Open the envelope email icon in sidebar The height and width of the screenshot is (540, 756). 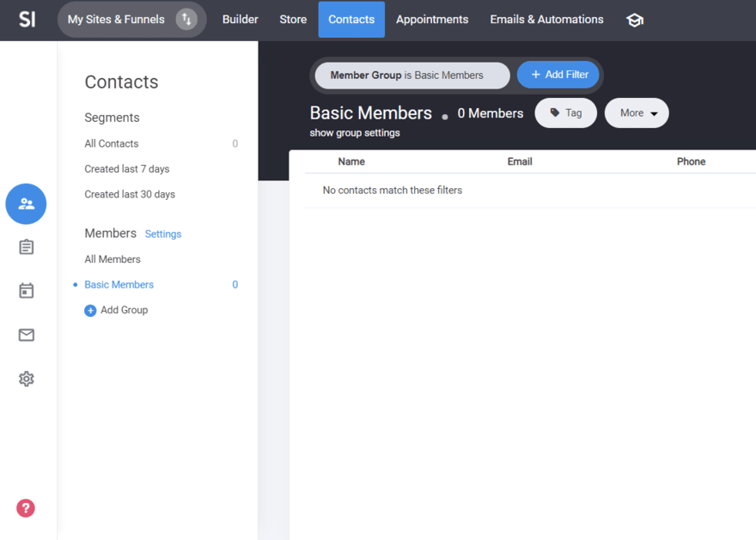[26, 335]
